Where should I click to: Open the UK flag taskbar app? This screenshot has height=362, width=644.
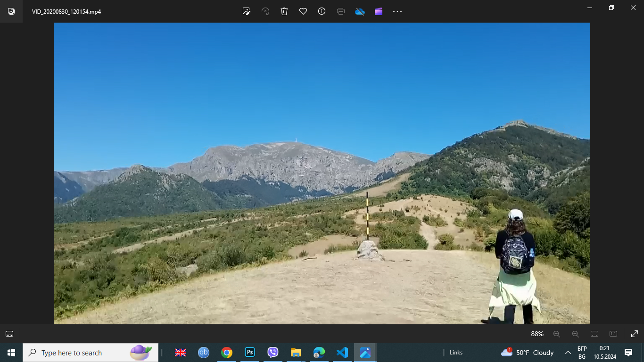tap(181, 353)
